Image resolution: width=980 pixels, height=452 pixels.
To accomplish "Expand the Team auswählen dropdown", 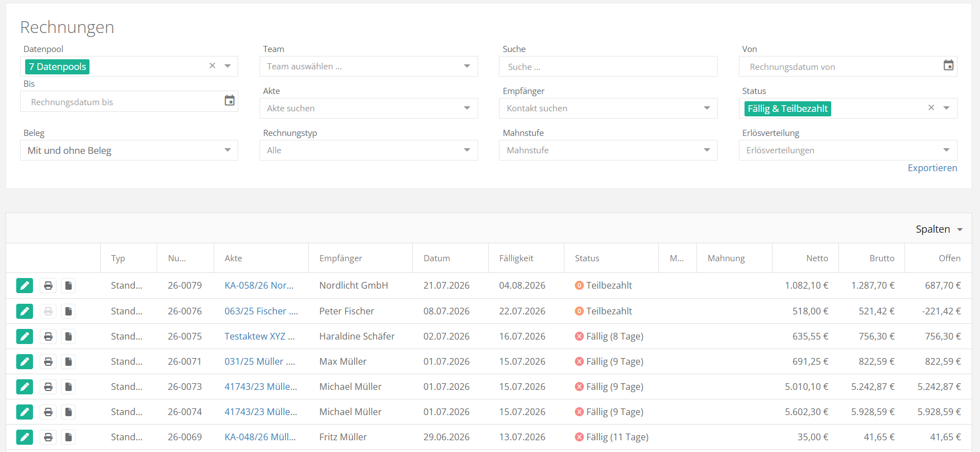I will coord(369,66).
